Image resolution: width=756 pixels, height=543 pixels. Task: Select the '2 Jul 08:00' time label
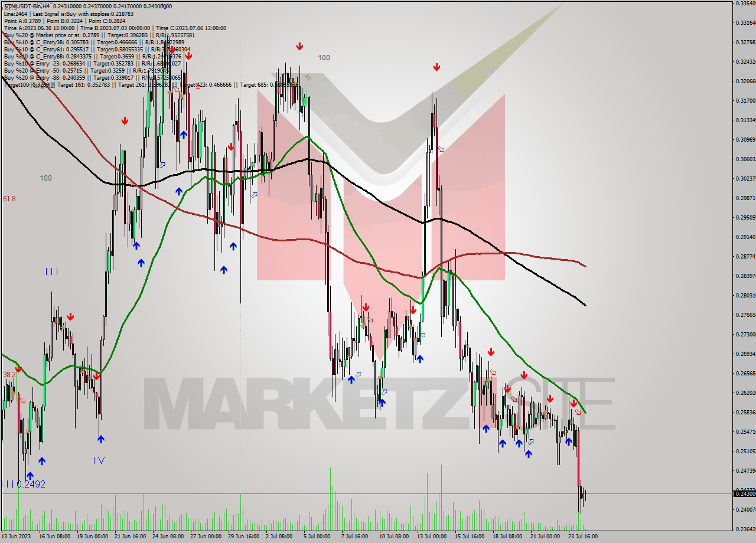point(279,537)
